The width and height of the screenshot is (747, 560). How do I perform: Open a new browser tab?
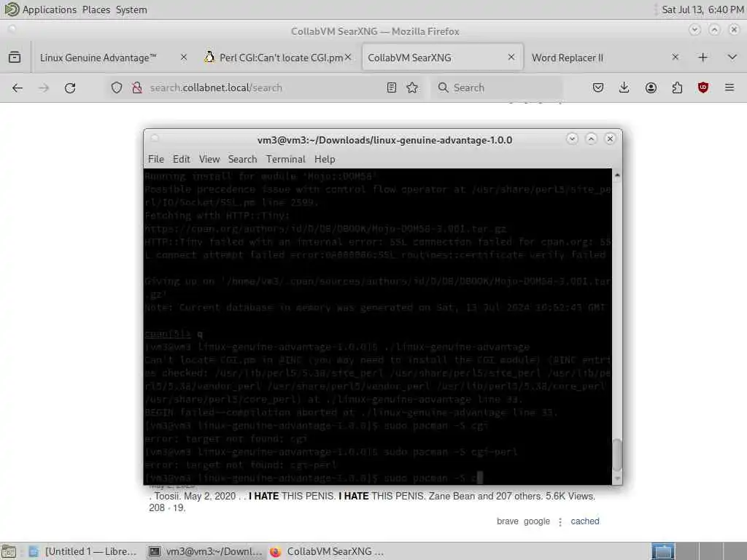703,58
